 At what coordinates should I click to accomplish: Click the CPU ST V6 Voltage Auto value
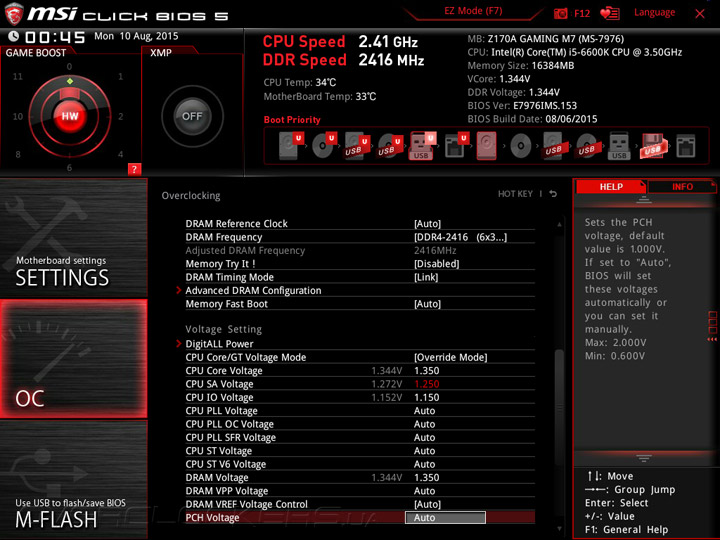pyautogui.click(x=424, y=464)
